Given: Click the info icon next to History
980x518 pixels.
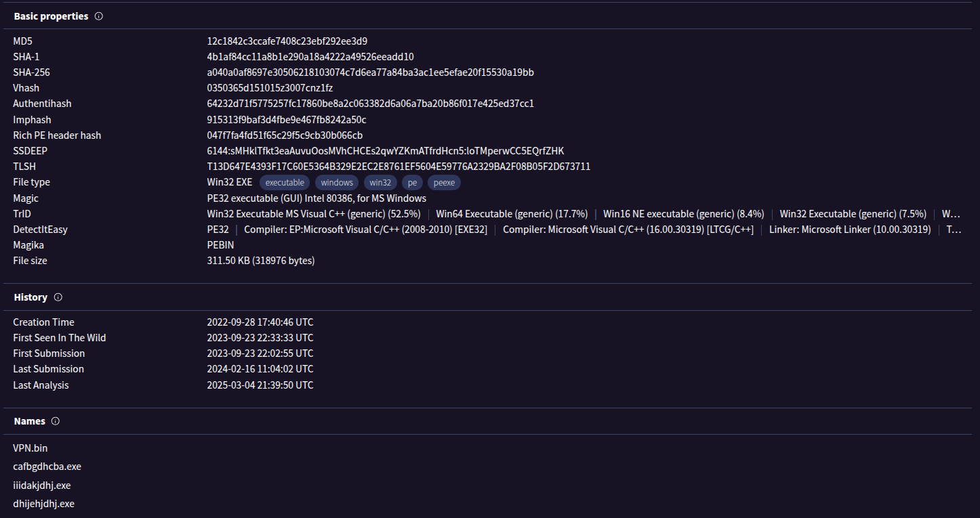Looking at the screenshot, I should (58, 297).
